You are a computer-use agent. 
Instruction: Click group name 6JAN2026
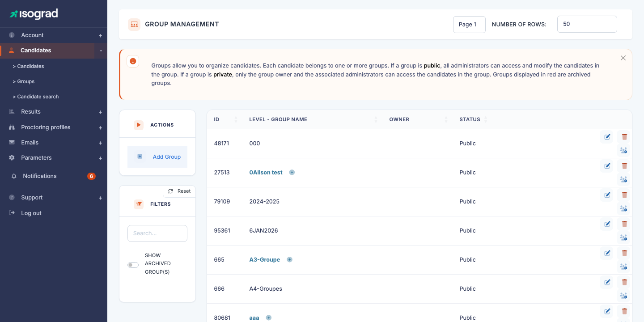[x=263, y=231]
